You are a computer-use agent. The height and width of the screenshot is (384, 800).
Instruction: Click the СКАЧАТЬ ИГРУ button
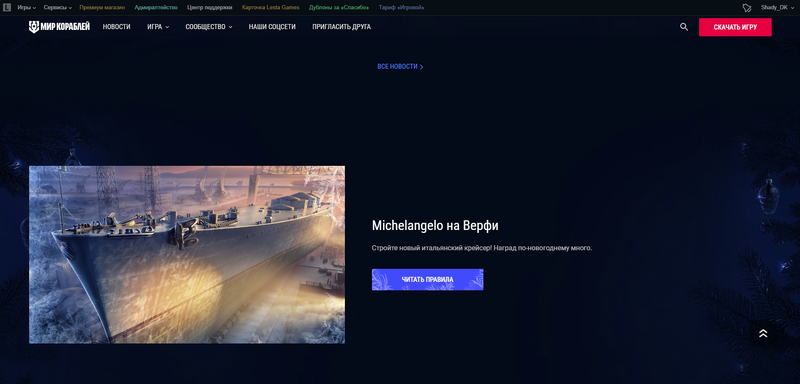click(735, 27)
